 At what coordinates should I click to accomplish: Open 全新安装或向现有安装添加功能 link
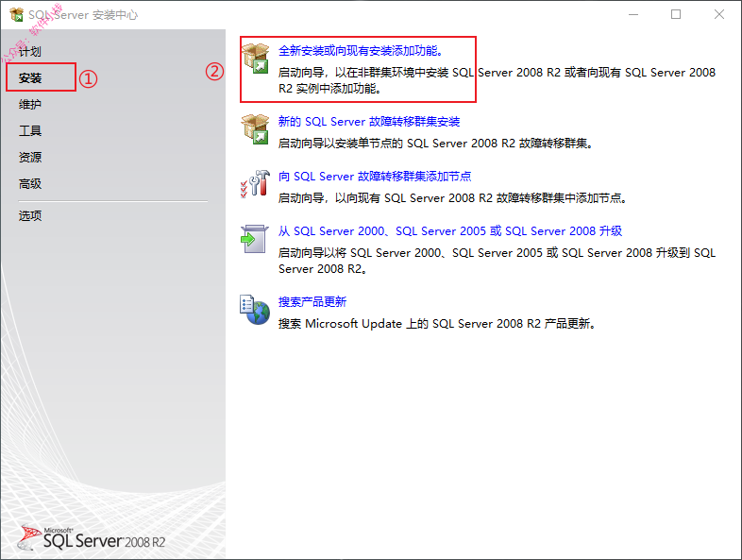tap(361, 51)
